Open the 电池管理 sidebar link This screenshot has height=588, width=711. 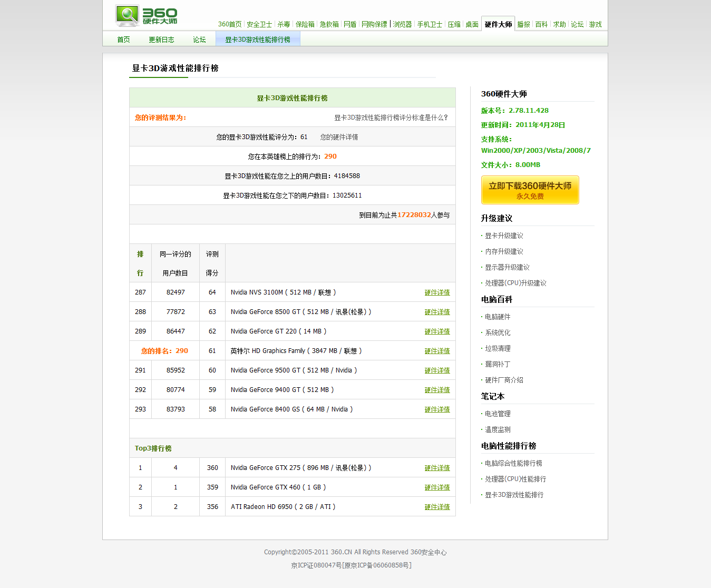coord(498,414)
